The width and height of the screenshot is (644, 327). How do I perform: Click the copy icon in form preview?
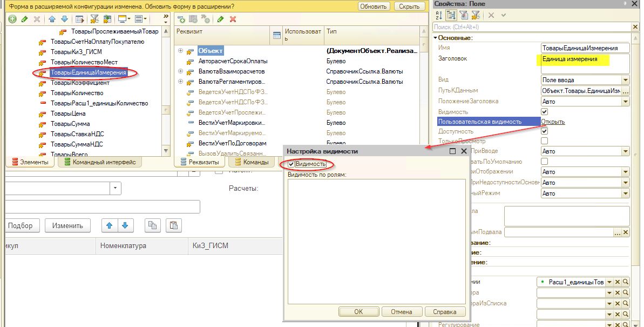(152, 225)
